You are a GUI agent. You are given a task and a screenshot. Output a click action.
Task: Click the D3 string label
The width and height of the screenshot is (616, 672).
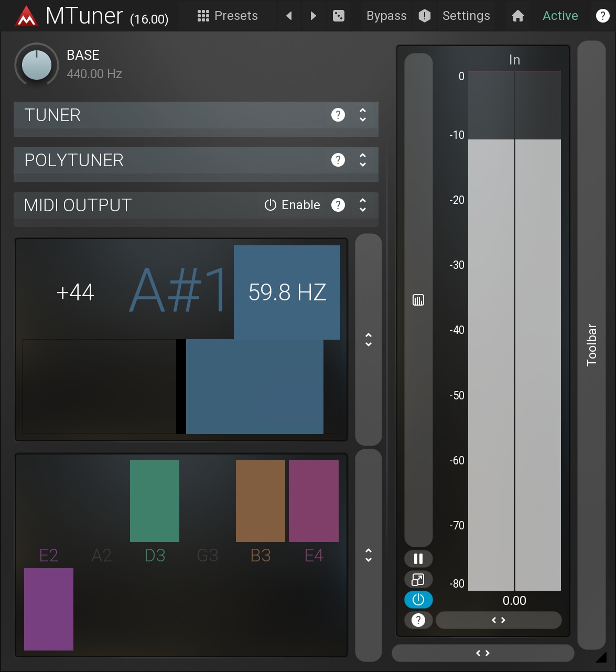tap(155, 555)
